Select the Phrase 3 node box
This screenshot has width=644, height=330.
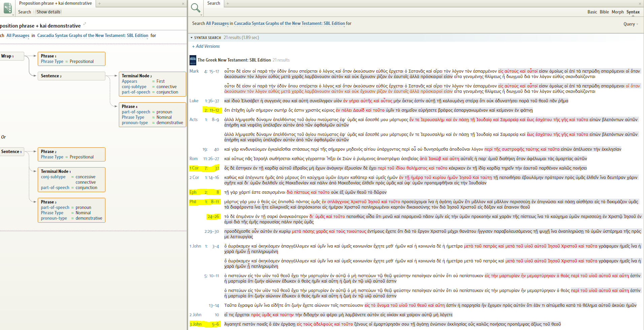tap(71, 210)
